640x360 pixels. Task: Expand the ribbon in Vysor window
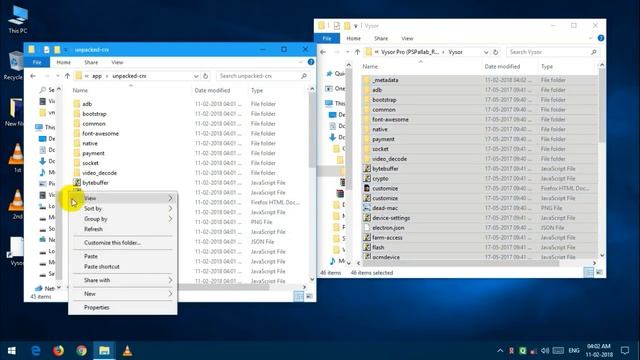[591, 38]
